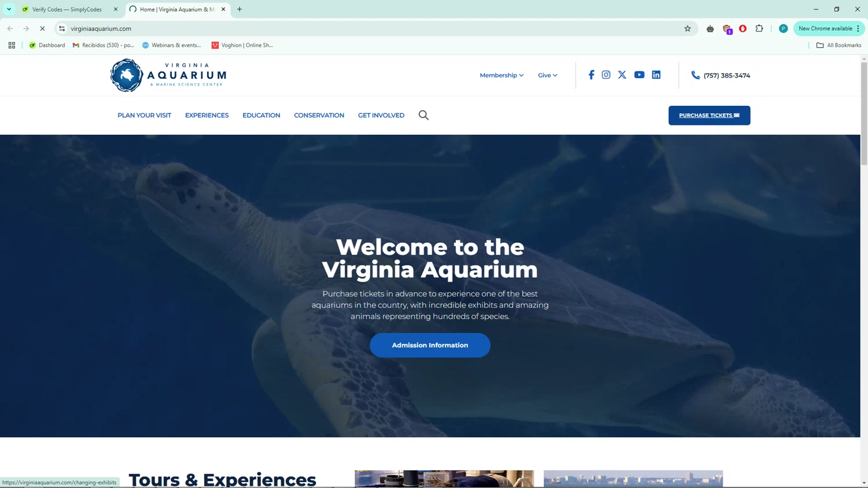Expand the Give dropdown
This screenshot has width=868, height=488.
click(x=547, y=75)
